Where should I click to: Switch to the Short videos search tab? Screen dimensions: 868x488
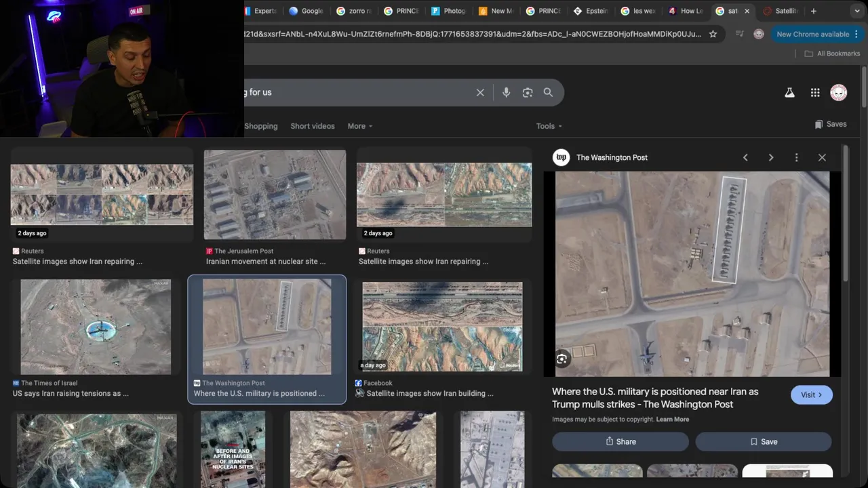click(x=313, y=126)
